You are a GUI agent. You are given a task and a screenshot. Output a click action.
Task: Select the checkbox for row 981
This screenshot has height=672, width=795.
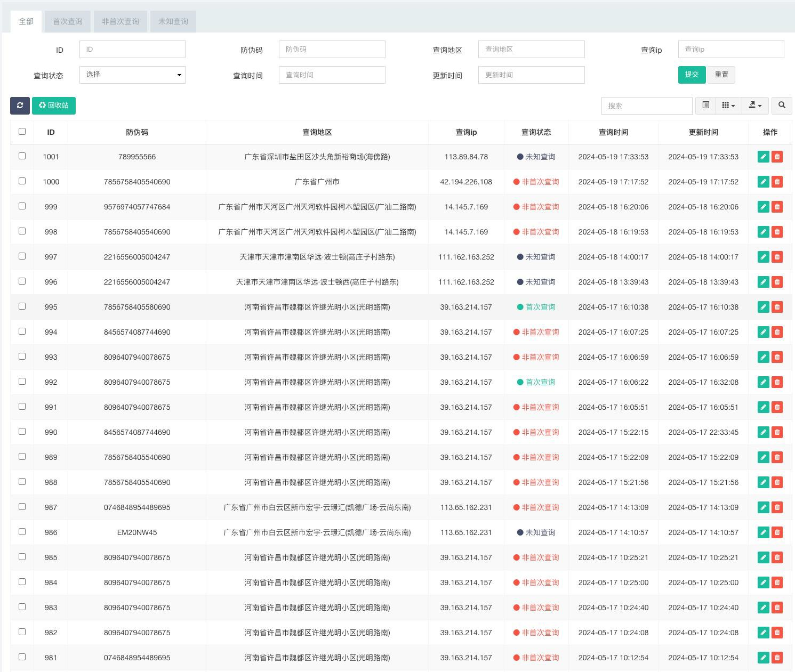click(22, 657)
